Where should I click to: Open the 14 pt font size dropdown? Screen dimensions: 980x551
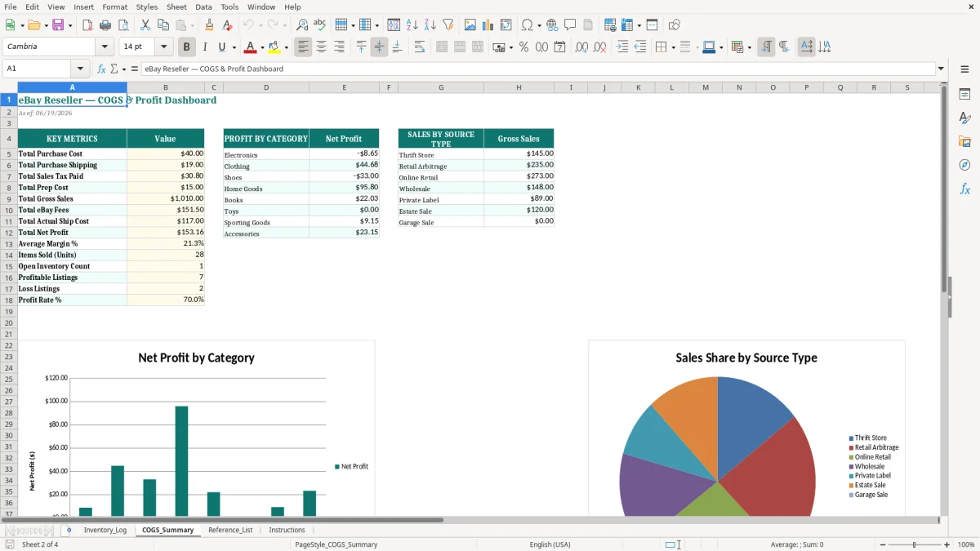point(164,47)
